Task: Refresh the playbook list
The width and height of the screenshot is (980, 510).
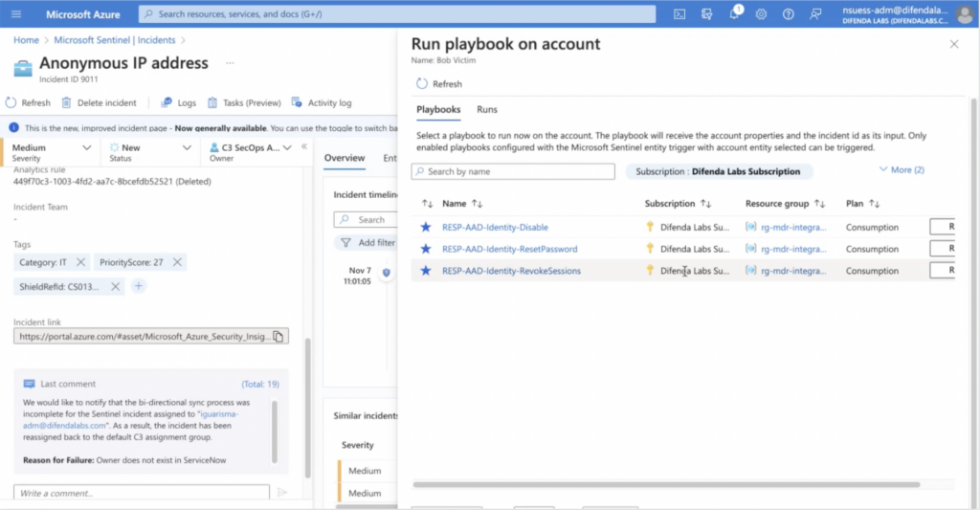Action: coord(439,84)
